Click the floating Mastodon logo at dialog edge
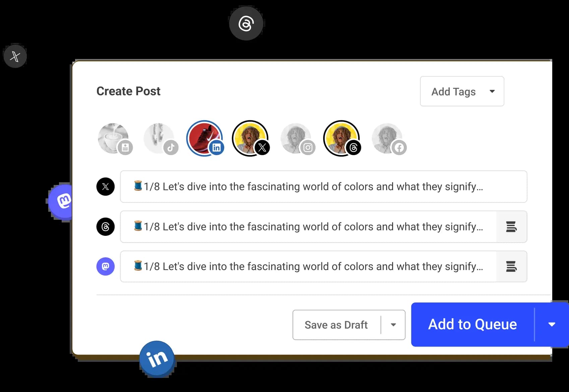This screenshot has width=569, height=392. click(61, 202)
